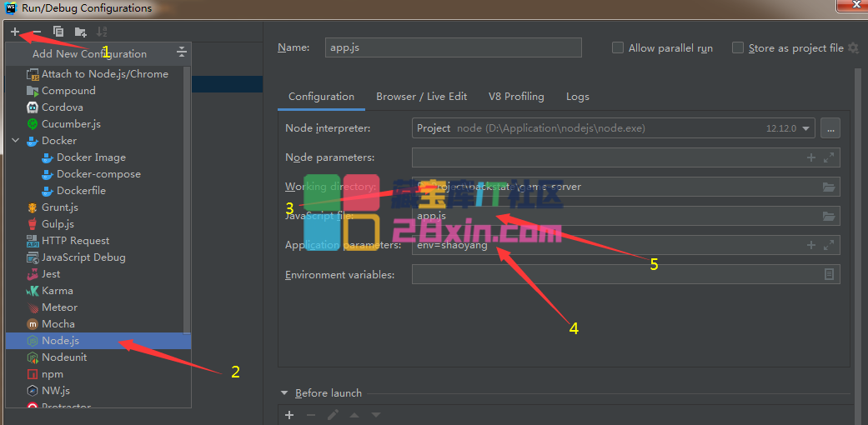
Task: Enable the Allow parallel run checkbox
Action: click(x=618, y=48)
